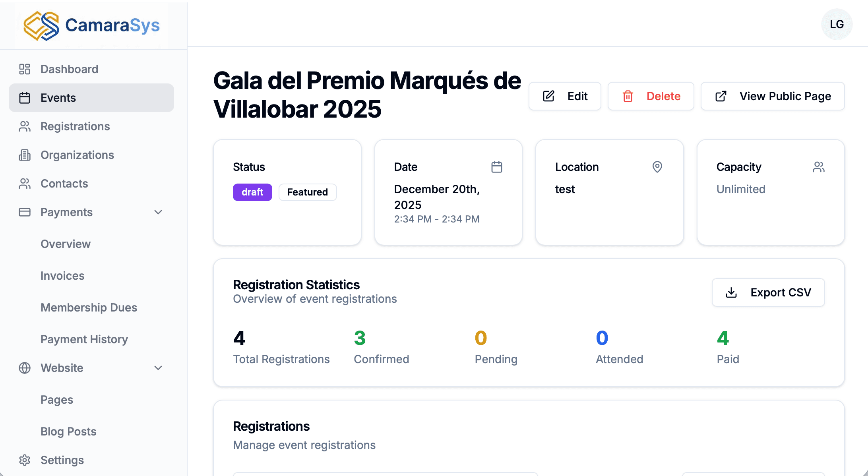Viewport: 868px width, 476px height.
Task: Collapse the Payments section chevron
Action: (x=158, y=212)
